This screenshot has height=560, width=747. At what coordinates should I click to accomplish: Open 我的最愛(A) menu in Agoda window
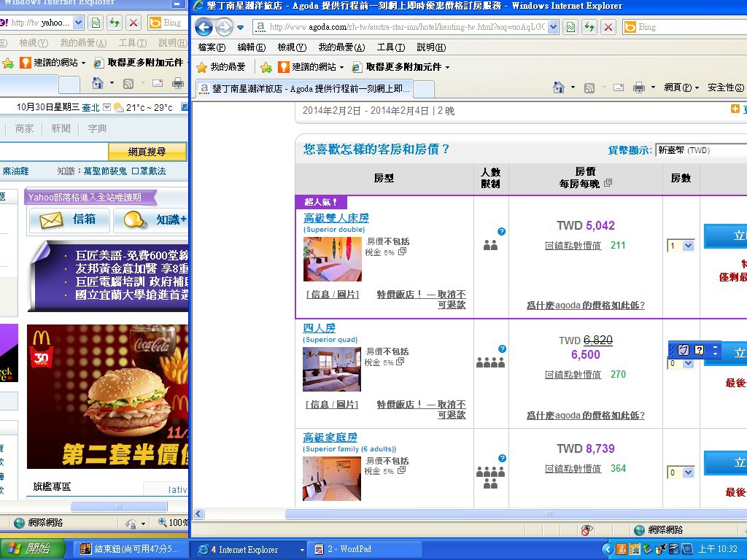(x=341, y=47)
